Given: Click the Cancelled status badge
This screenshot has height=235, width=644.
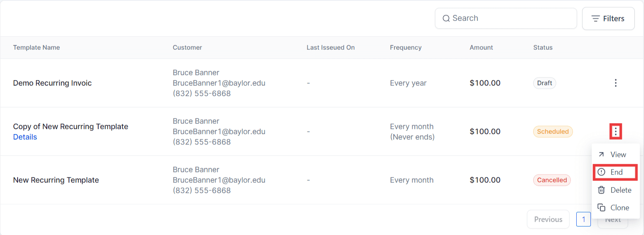Looking at the screenshot, I should click(x=552, y=180).
